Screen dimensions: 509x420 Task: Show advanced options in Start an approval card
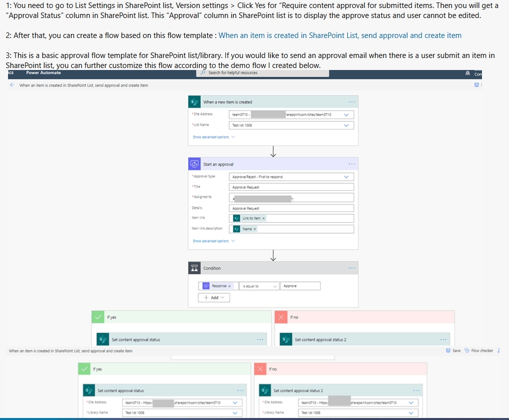[214, 241]
